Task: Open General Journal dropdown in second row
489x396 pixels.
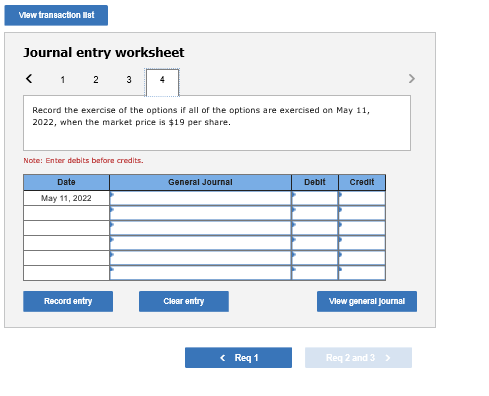Action: coord(200,213)
